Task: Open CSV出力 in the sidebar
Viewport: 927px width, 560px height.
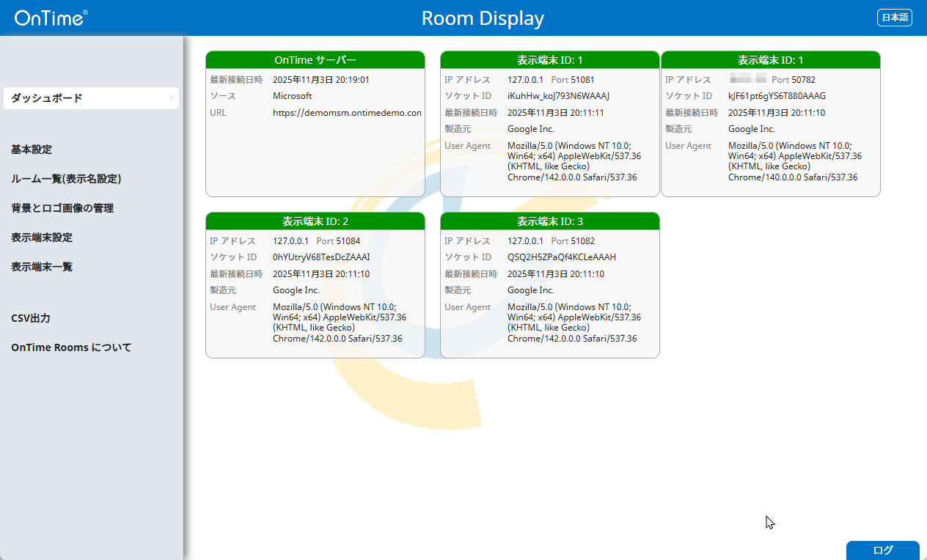Action: pyautogui.click(x=31, y=318)
